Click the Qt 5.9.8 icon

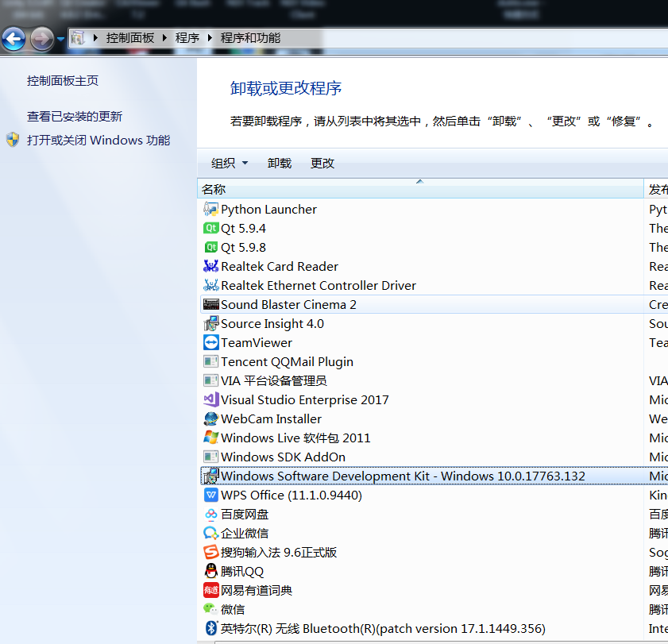pyautogui.click(x=210, y=247)
